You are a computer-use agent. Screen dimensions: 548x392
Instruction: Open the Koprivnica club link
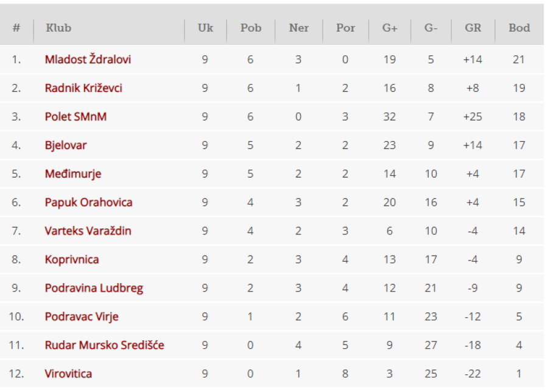72,259
